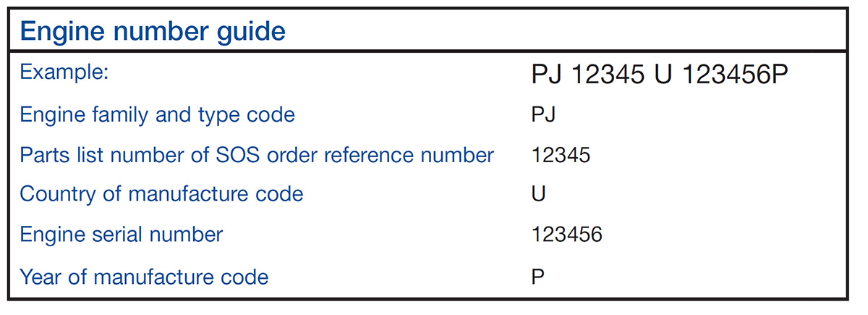Click the 'Engine number guide' heading
The width and height of the screenshot is (868, 315).
click(153, 31)
